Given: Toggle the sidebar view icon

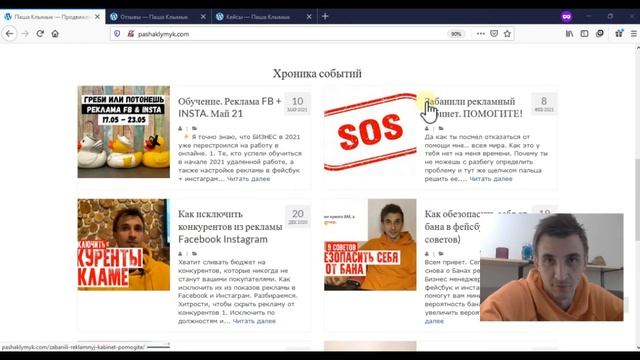Looking at the screenshot, I should (x=584, y=34).
